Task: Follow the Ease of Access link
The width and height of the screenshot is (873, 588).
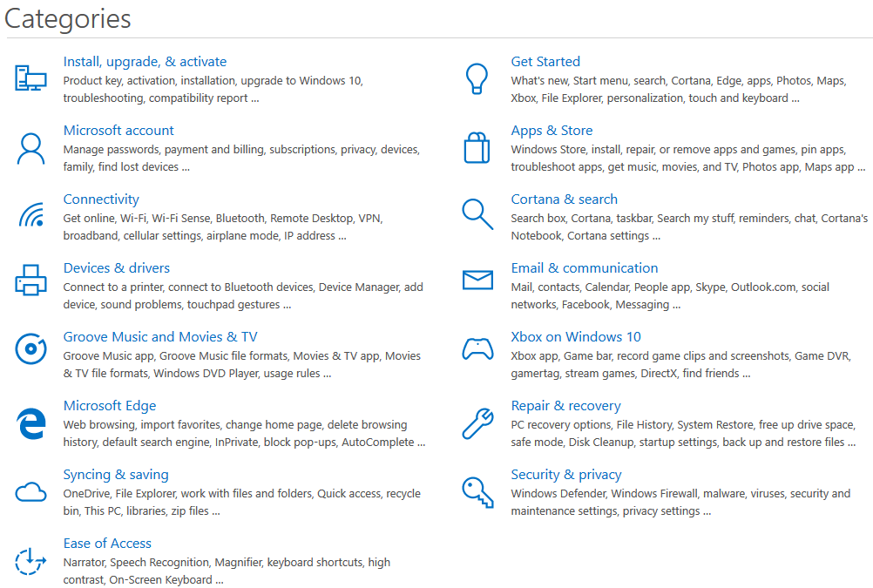Action: coord(107,544)
